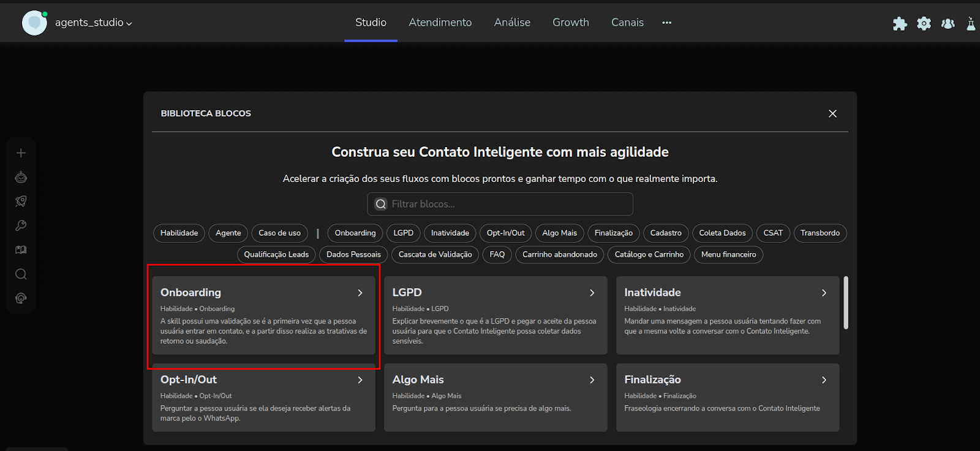Go to the Growth tab
Image resolution: width=980 pixels, height=451 pixels.
tap(570, 23)
